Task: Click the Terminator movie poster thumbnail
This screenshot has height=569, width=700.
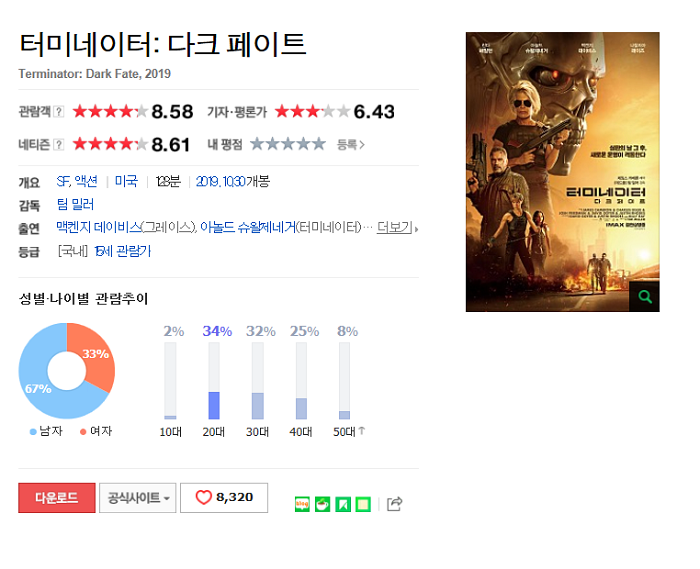Action: click(562, 172)
